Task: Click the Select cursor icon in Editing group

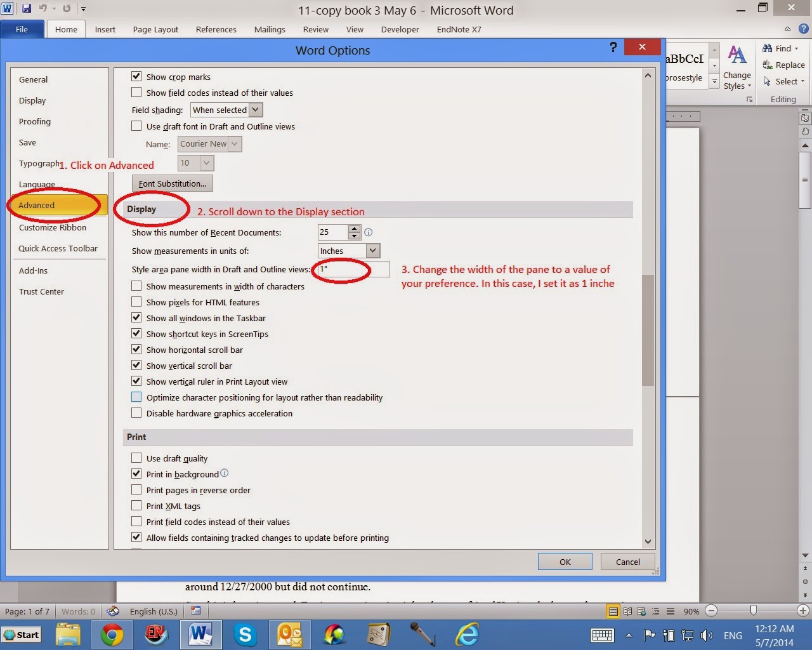Action: click(767, 81)
